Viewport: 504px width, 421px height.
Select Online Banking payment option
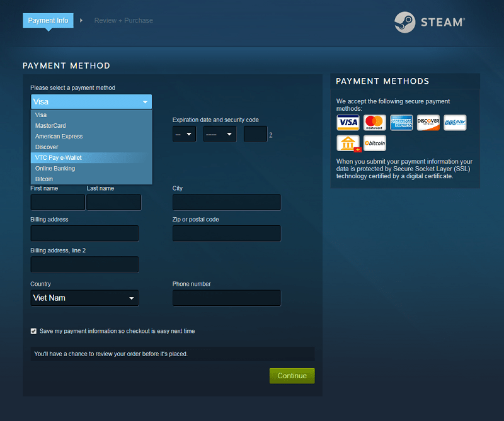click(x=91, y=168)
